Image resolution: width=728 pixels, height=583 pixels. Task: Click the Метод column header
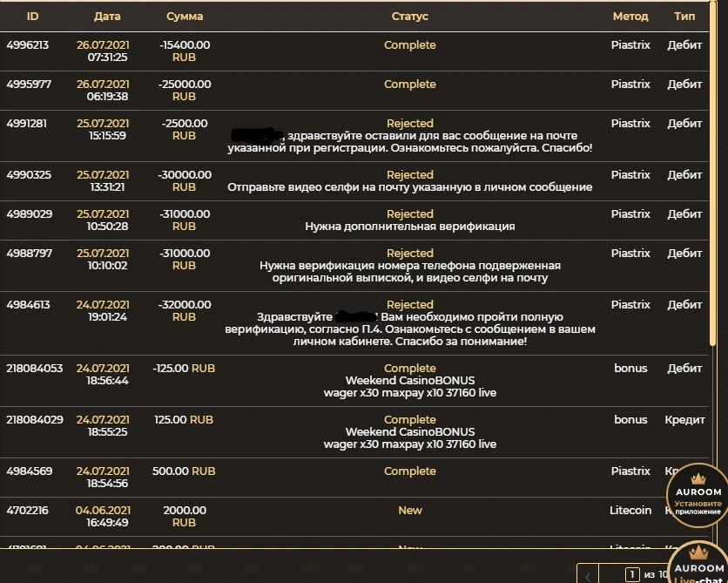[630, 17]
